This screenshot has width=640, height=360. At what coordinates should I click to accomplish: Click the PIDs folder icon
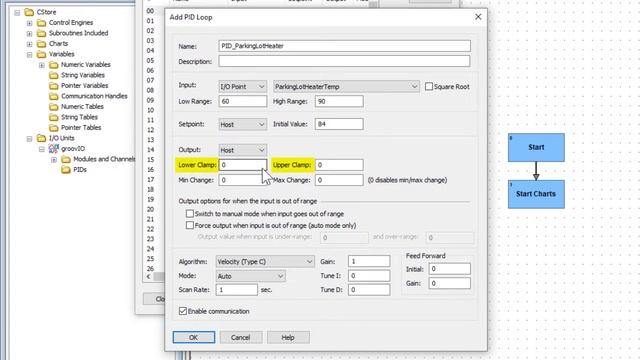tap(66, 170)
